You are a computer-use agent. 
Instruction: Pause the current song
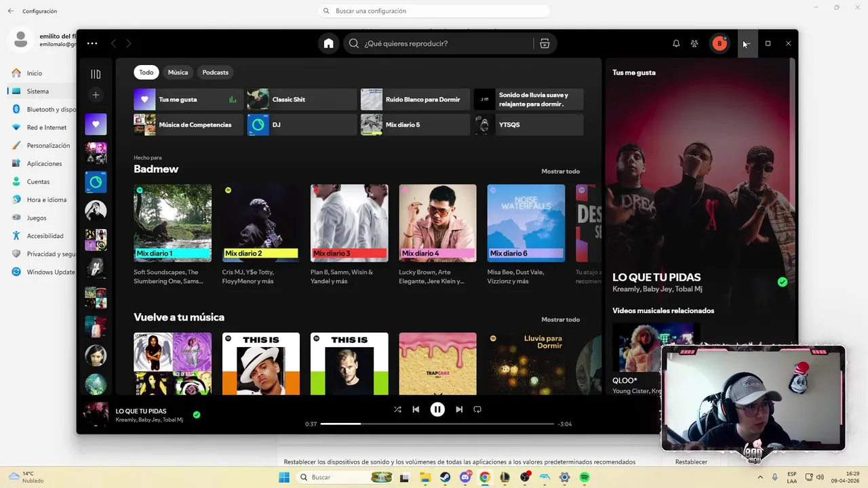point(437,409)
